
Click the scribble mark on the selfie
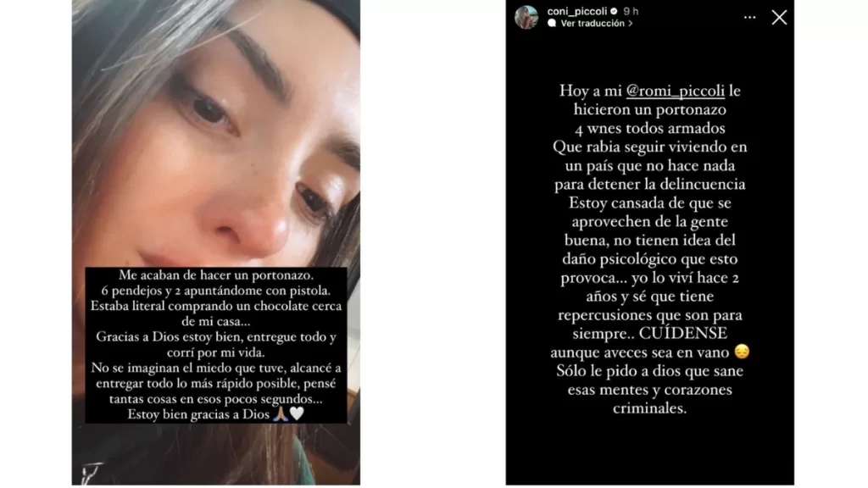92,473
